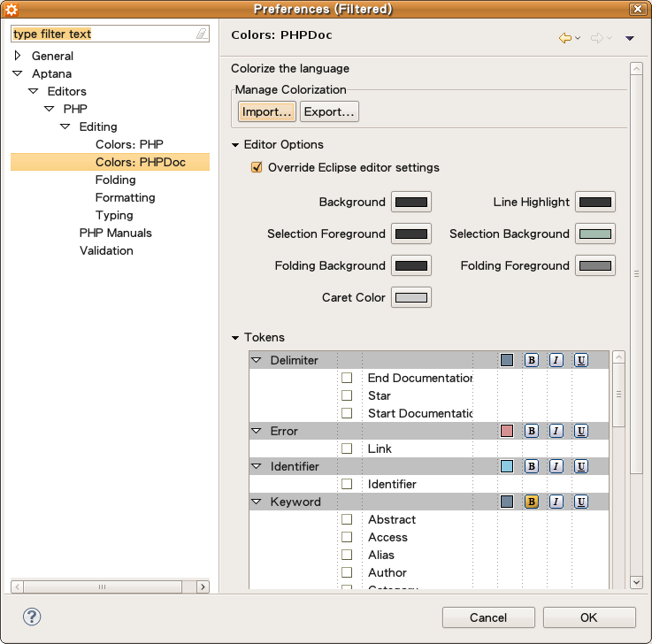Toggle italic for Delimiter tokens
The image size is (652, 644).
[556, 360]
